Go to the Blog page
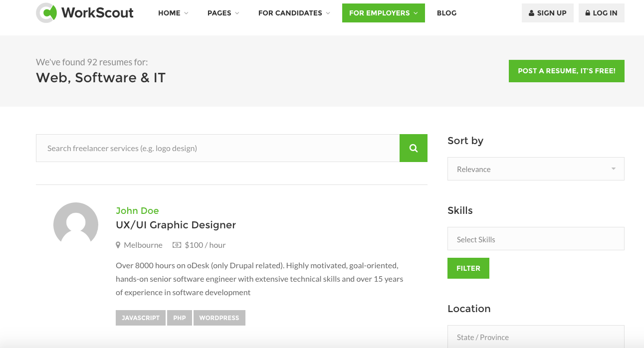 pos(446,13)
